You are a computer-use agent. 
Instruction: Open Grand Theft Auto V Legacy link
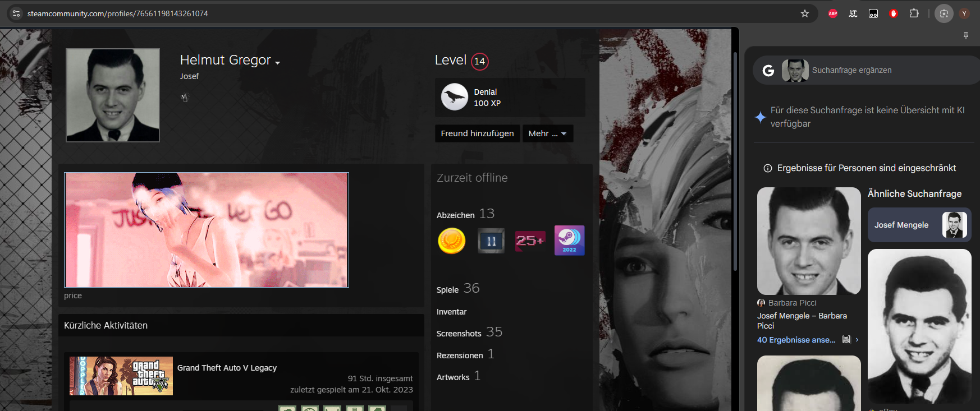pos(227,368)
